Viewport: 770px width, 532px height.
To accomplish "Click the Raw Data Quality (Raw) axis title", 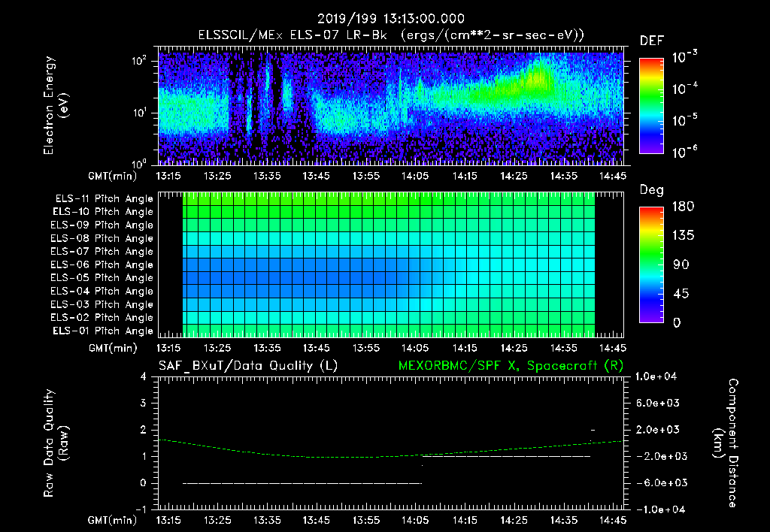I will click(x=56, y=443).
